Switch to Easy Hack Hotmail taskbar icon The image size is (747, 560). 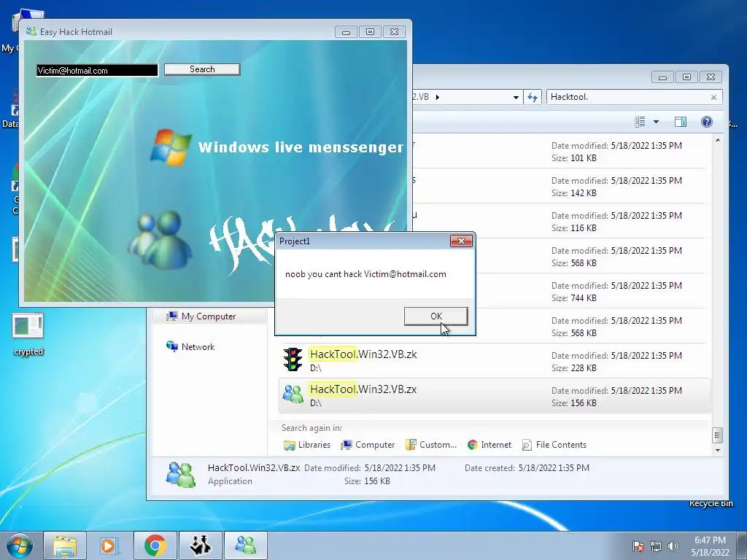click(245, 545)
